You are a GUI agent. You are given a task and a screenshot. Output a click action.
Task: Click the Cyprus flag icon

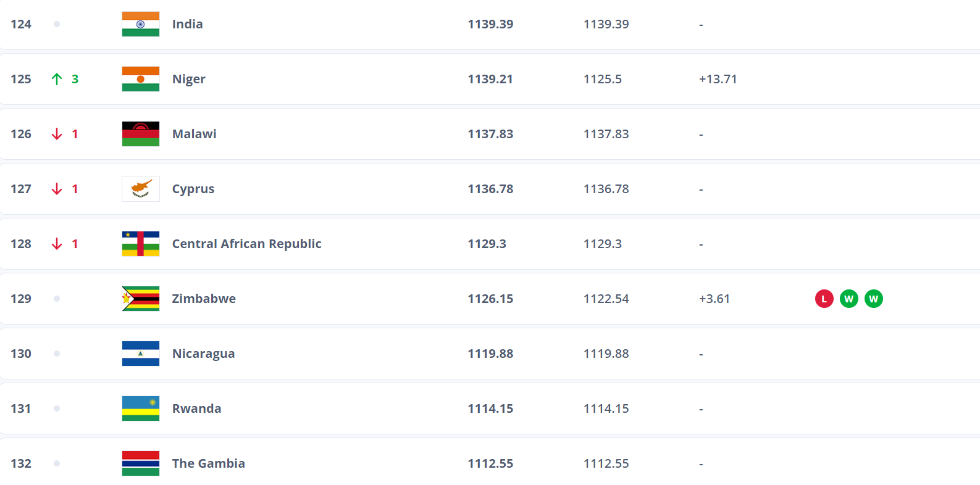point(141,189)
